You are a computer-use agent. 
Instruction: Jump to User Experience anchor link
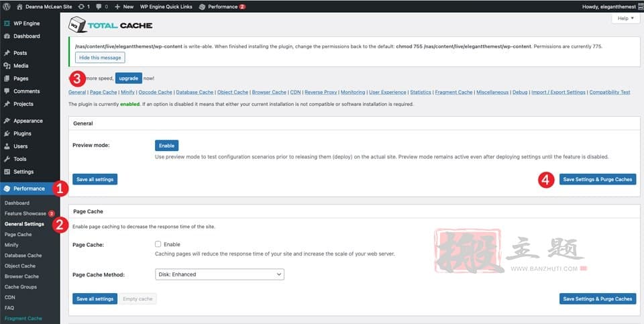388,93
